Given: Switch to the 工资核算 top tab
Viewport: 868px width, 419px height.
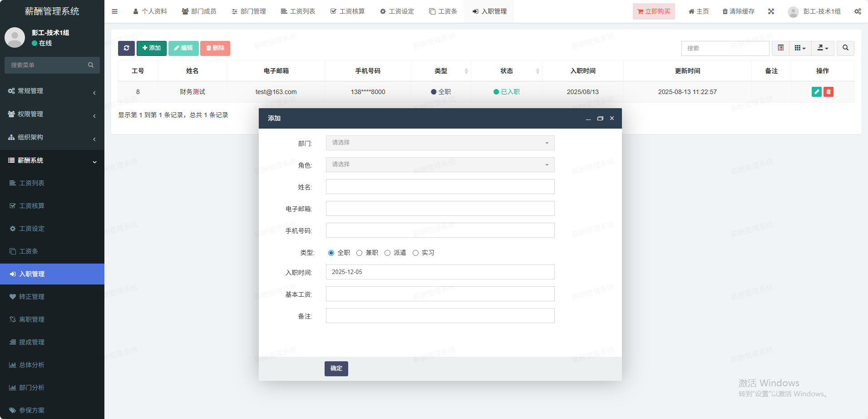Looking at the screenshot, I should tap(347, 11).
